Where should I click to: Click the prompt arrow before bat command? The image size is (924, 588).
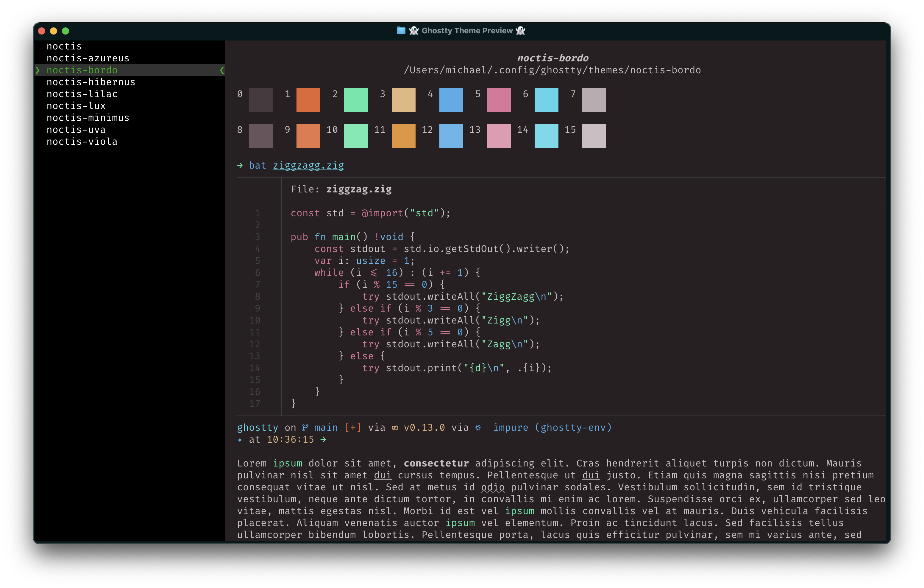(240, 165)
